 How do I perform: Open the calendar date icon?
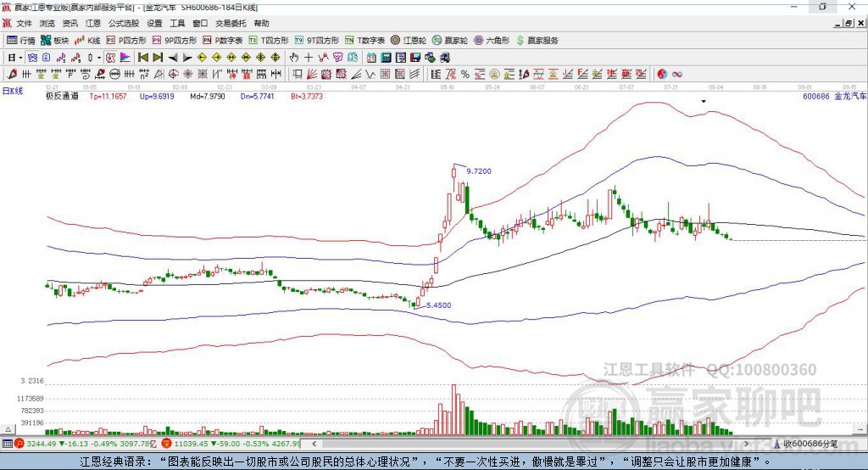371,58
